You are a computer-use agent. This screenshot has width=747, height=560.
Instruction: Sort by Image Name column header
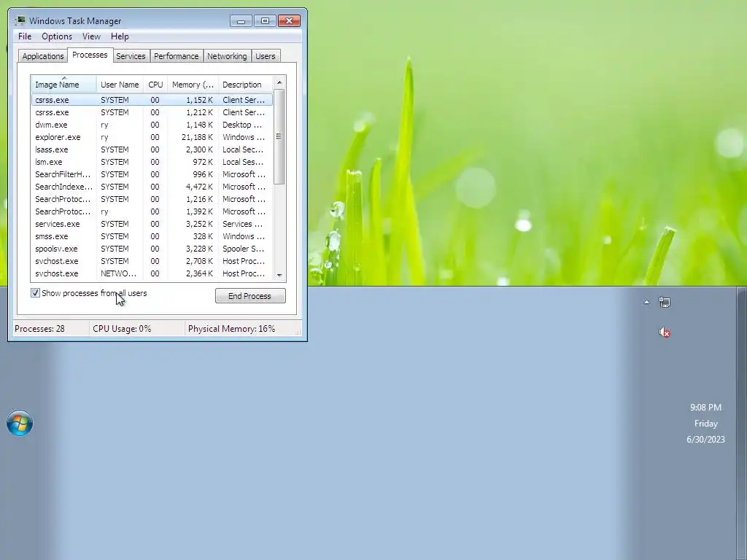(64, 85)
